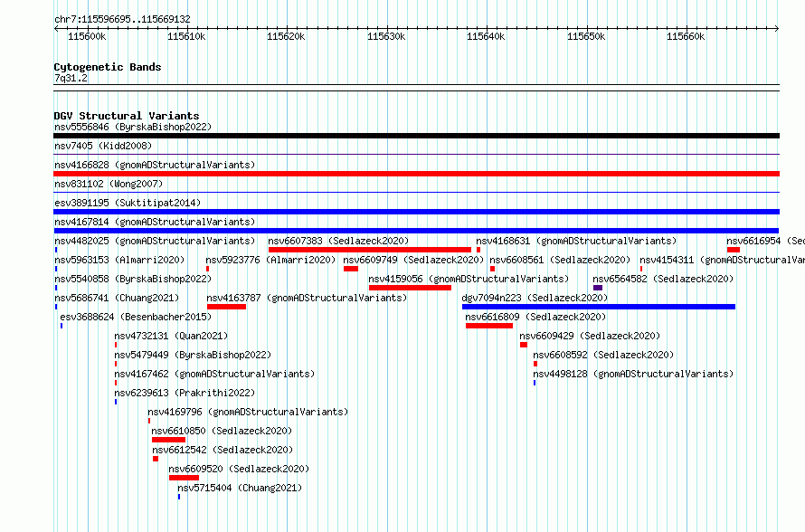
Task: Open nsv6608592 (Sedlazeck2020) label
Action: [x=603, y=355]
